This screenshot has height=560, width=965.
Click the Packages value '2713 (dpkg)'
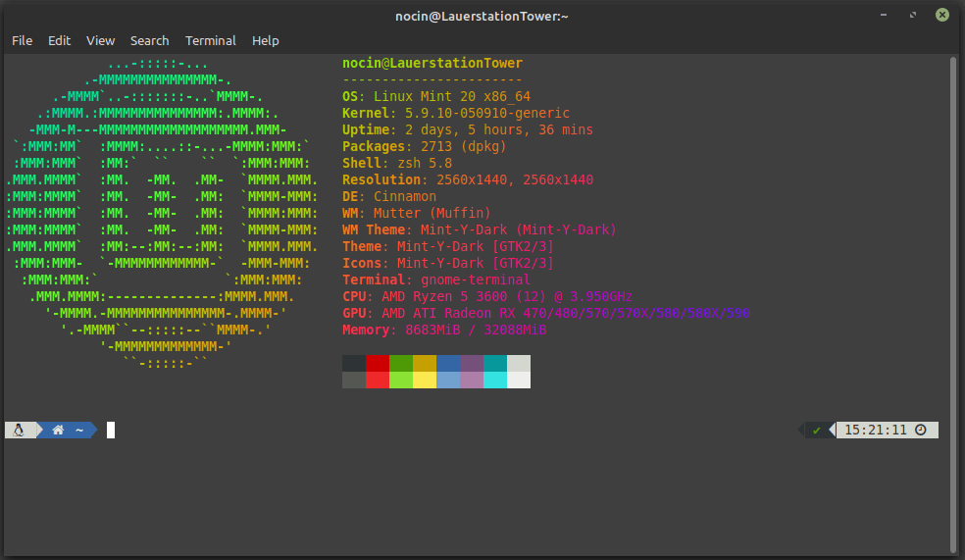[464, 146]
